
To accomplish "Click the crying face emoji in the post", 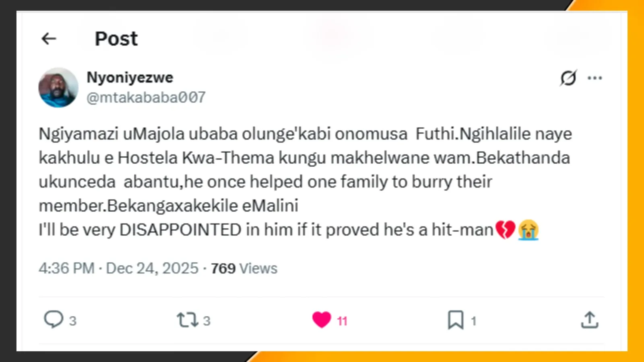I will (528, 230).
